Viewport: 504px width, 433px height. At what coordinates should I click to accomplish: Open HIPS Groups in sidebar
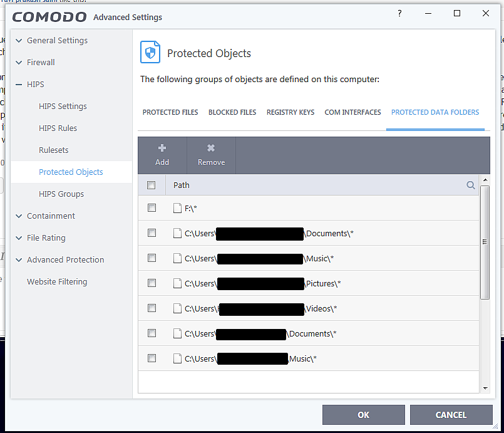61,194
